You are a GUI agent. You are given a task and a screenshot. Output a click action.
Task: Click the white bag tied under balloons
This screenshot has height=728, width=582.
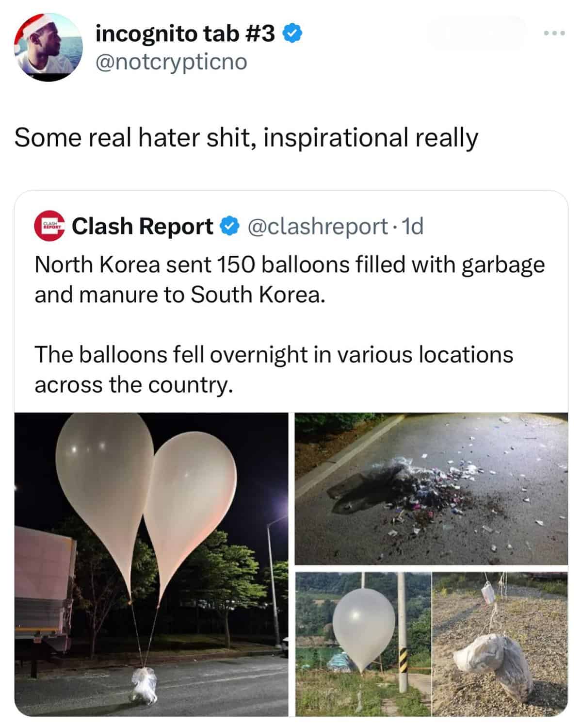145,685
